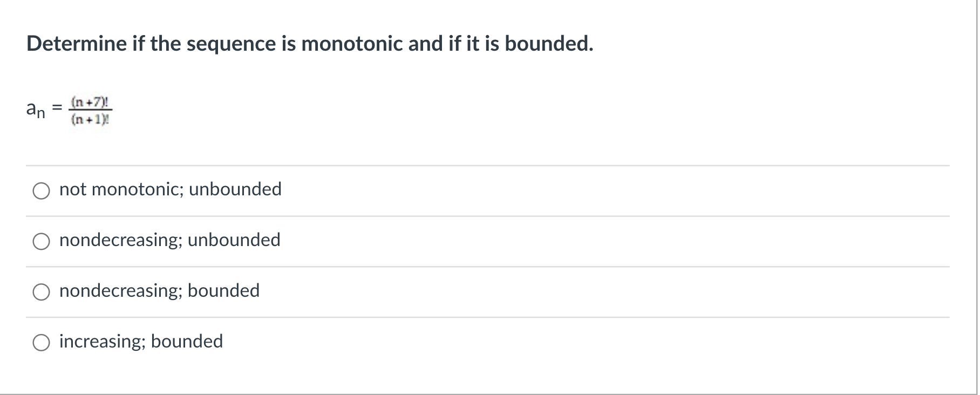The width and height of the screenshot is (980, 395).
Task: Choose the third answer option row
Action: [216, 291]
